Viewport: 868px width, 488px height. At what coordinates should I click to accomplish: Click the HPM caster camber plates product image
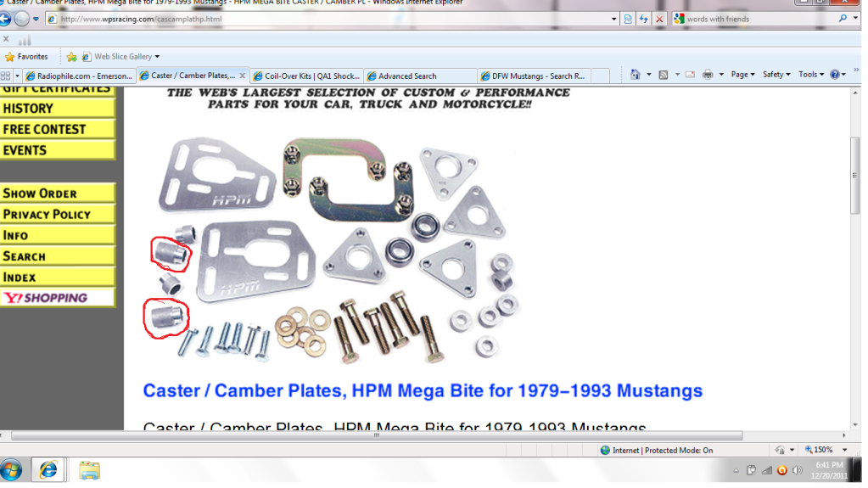coord(332,250)
